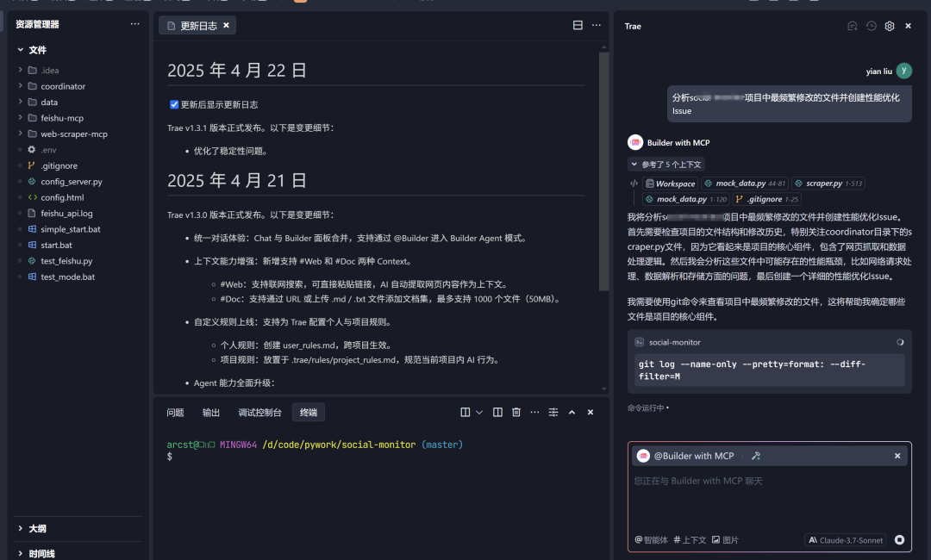Close the 更新日志 editor tab

[x=226, y=26]
